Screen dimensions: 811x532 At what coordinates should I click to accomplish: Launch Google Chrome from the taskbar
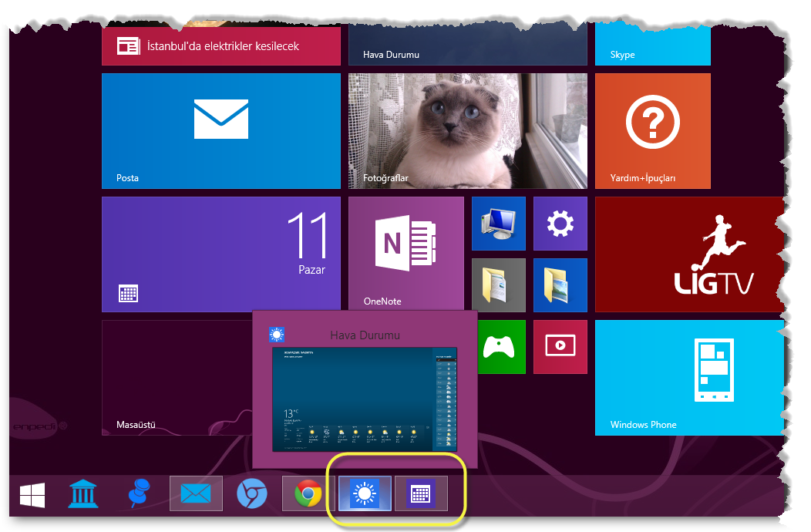pyautogui.click(x=308, y=493)
